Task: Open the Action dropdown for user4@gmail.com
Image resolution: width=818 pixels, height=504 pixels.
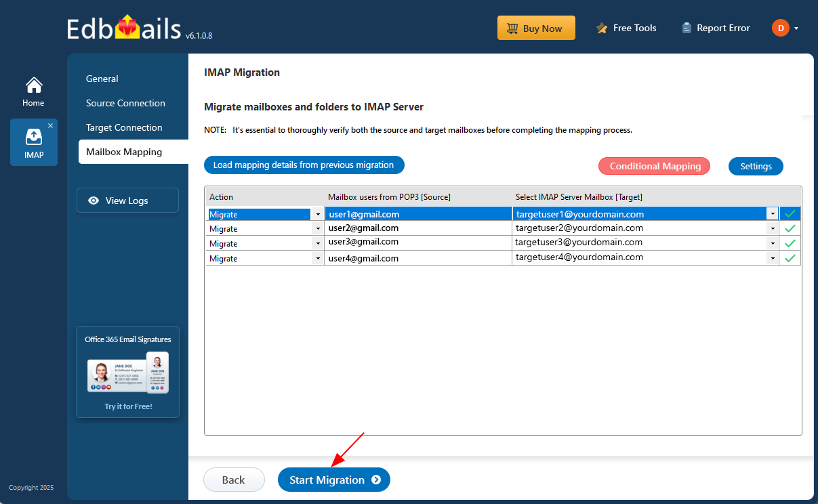Action: click(x=318, y=259)
